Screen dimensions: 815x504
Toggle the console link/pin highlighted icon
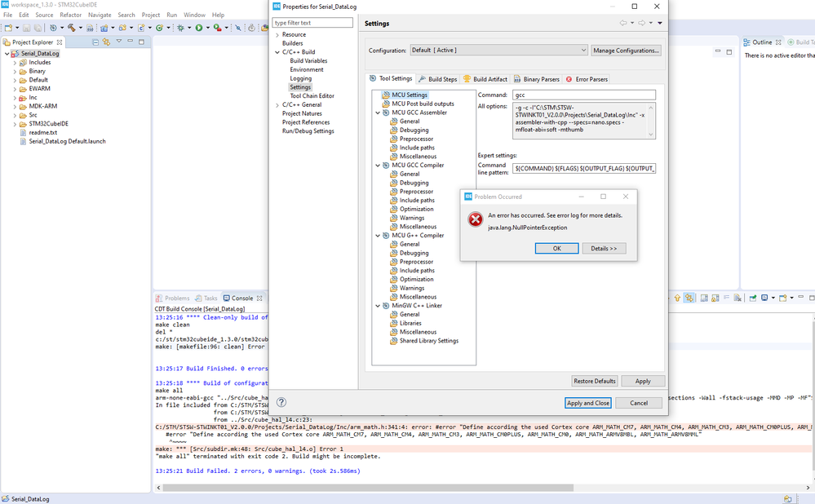[689, 298]
